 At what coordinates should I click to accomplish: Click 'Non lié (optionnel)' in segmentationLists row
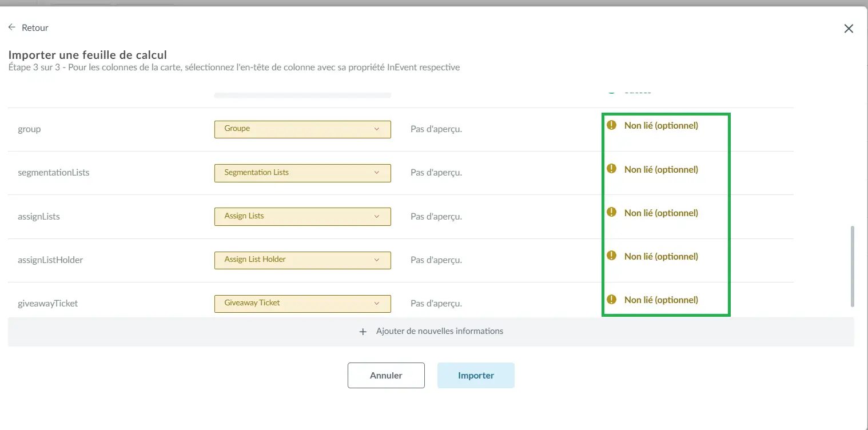[661, 169]
